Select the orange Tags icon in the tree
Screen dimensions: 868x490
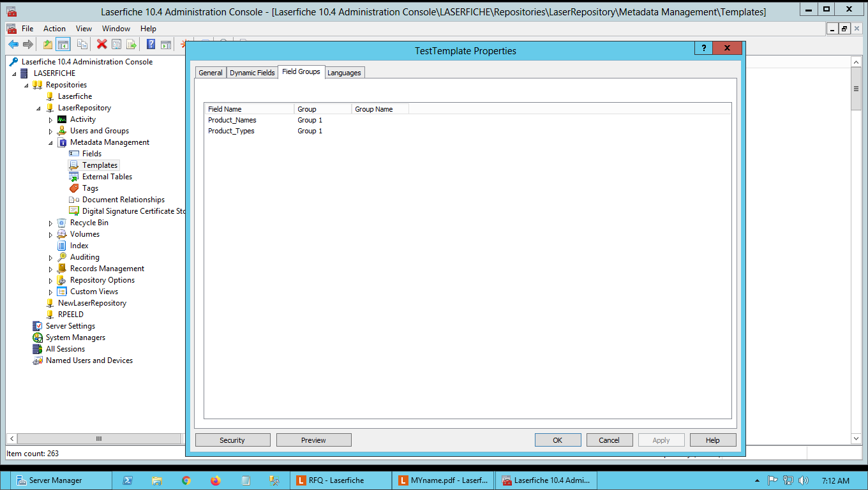click(x=74, y=188)
